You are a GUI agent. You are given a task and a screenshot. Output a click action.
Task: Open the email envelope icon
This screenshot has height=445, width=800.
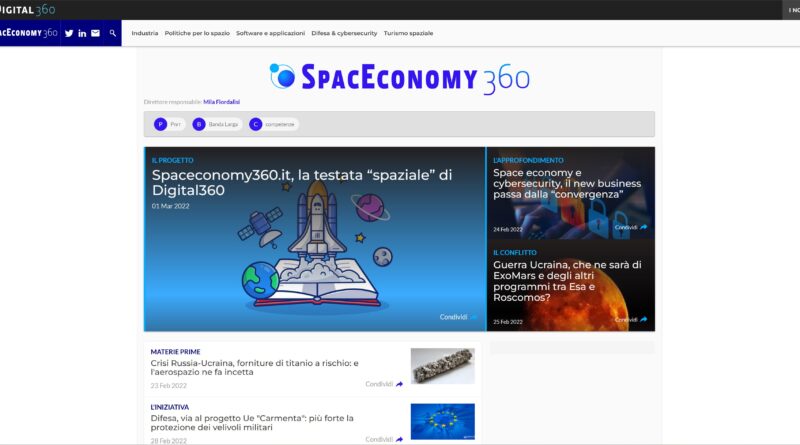pos(95,33)
